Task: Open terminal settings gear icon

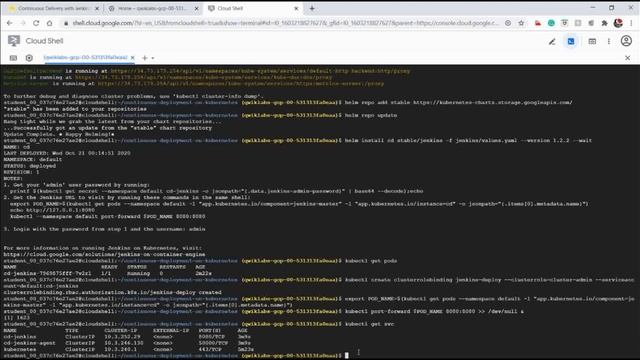Action: [29, 58]
